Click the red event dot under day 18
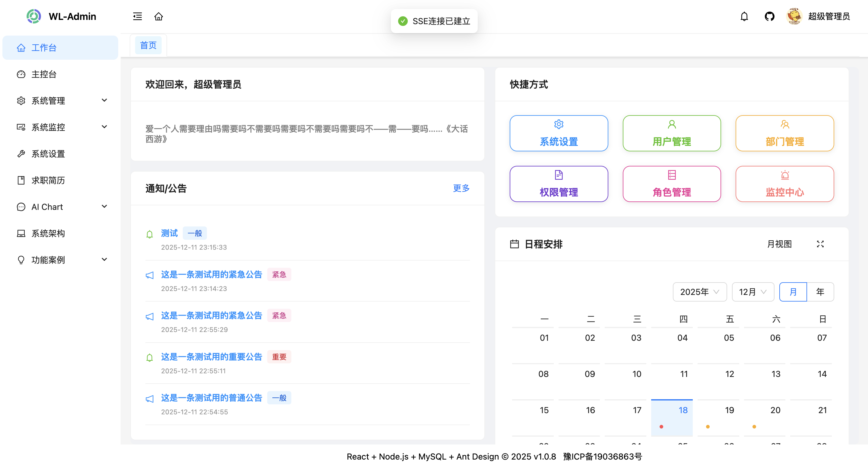This screenshot has height=468, width=868. (661, 427)
